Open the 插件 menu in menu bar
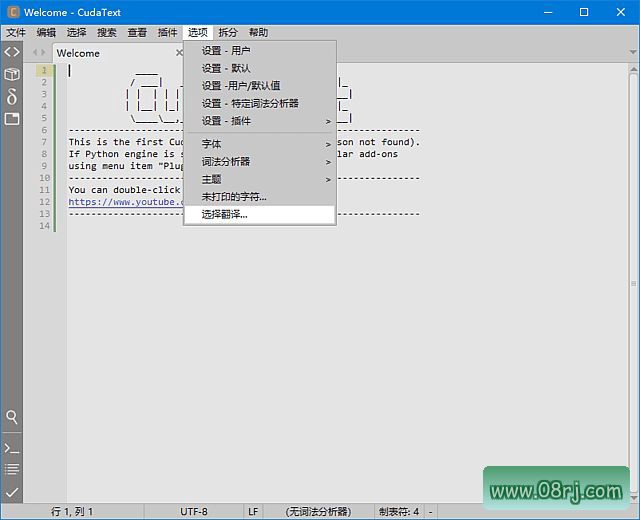640x520 pixels. 167,32
